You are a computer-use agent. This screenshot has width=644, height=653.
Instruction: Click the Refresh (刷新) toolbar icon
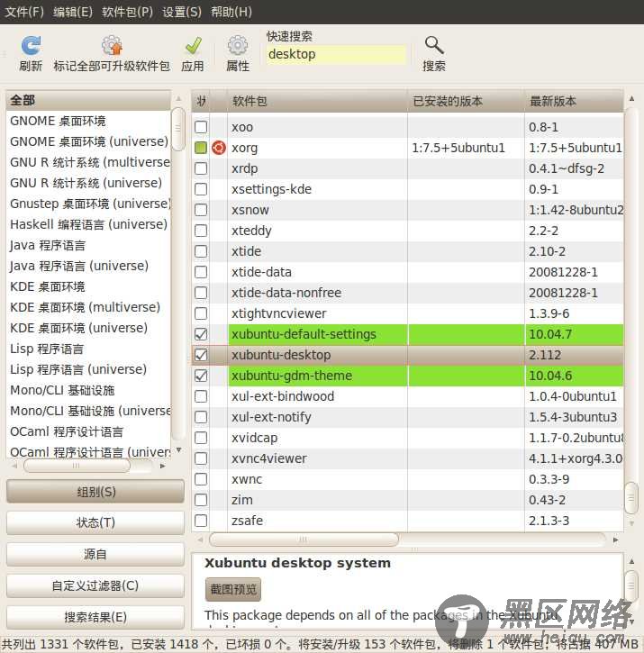(31, 45)
